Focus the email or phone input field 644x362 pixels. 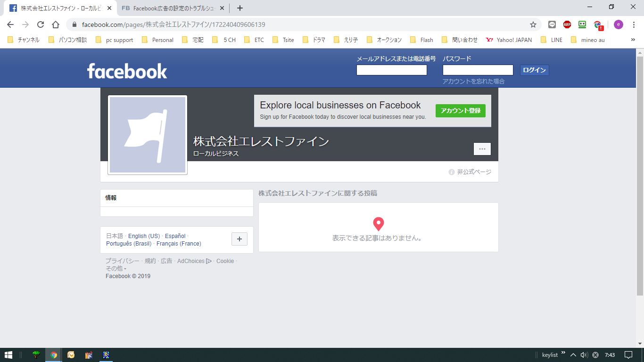click(x=392, y=70)
